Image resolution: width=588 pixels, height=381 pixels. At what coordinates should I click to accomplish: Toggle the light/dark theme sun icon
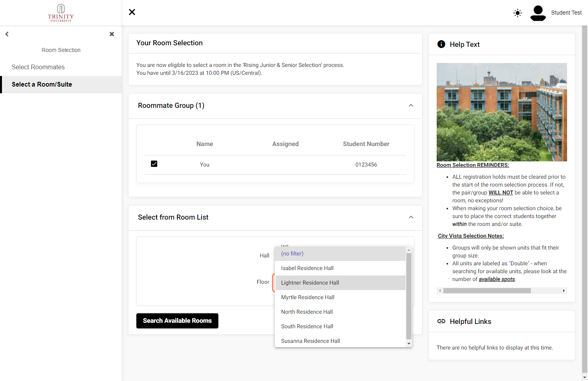click(518, 13)
